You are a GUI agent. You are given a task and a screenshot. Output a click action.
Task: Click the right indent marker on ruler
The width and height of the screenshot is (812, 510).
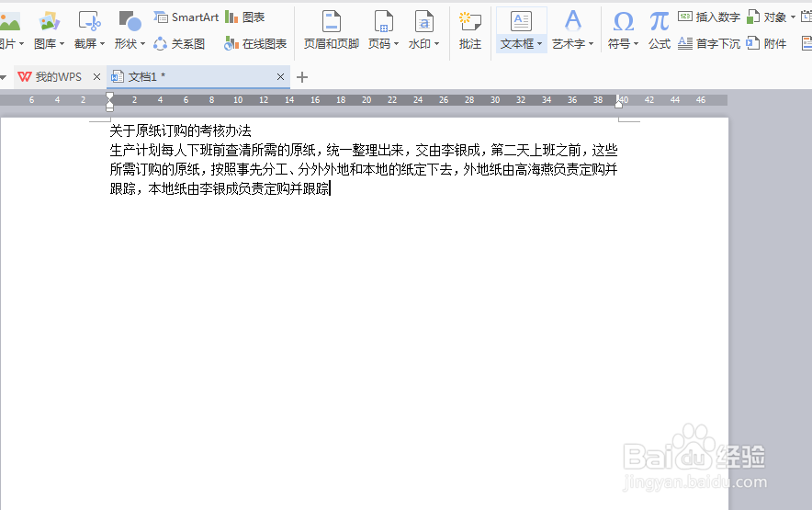tap(618, 102)
